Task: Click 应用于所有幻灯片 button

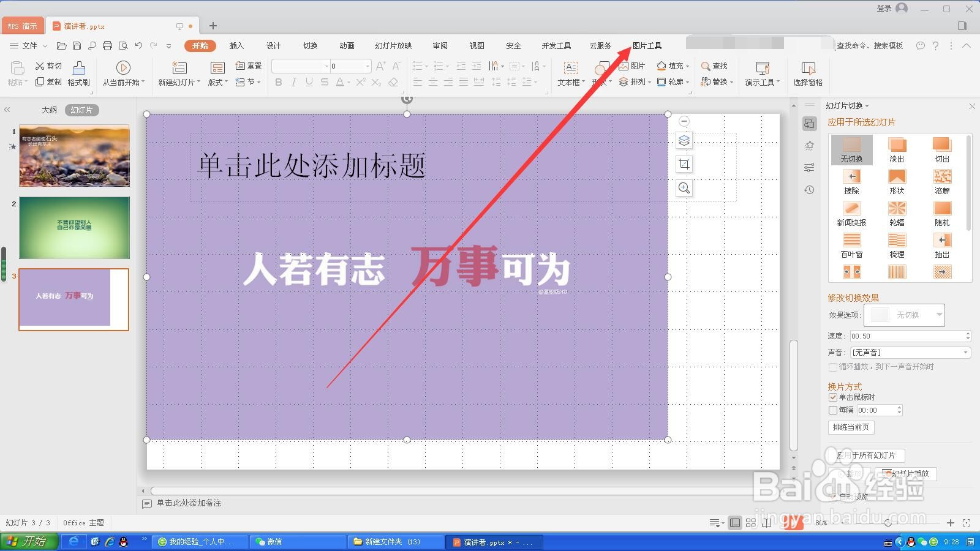Action: tap(866, 455)
